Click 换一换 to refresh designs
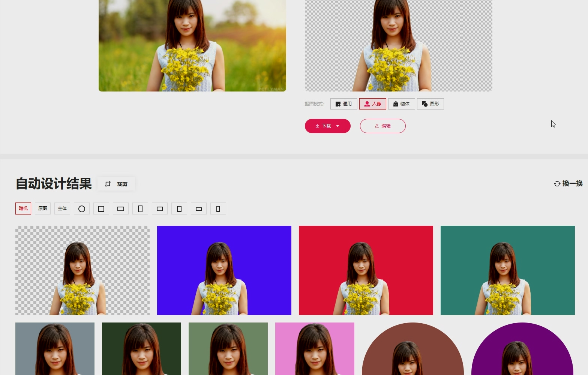The height and width of the screenshot is (375, 588). [x=568, y=183]
